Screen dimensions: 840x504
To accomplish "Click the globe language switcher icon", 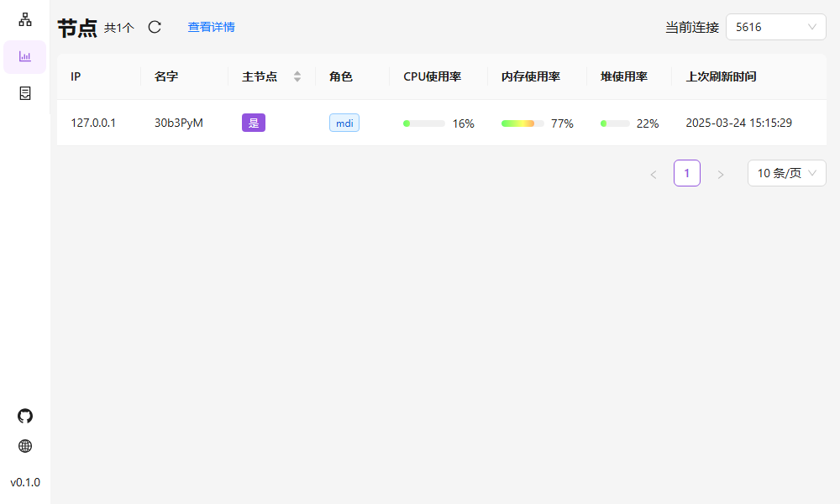I will coord(25,446).
